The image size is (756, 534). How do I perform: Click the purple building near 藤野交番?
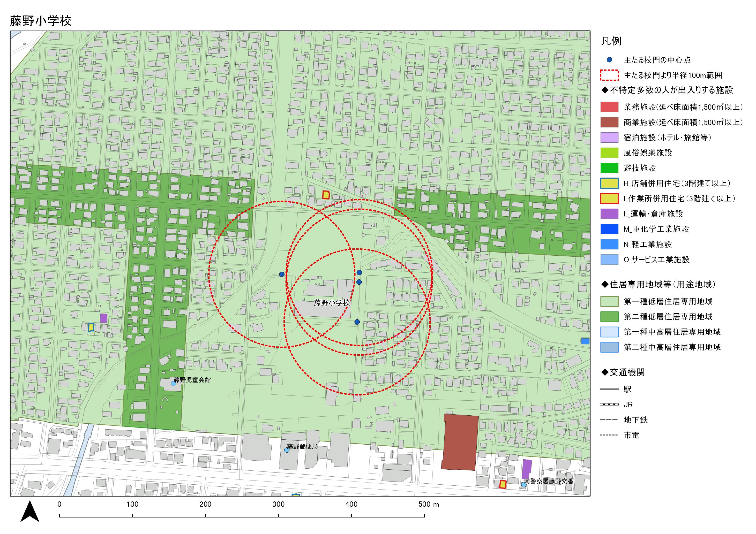tap(527, 470)
